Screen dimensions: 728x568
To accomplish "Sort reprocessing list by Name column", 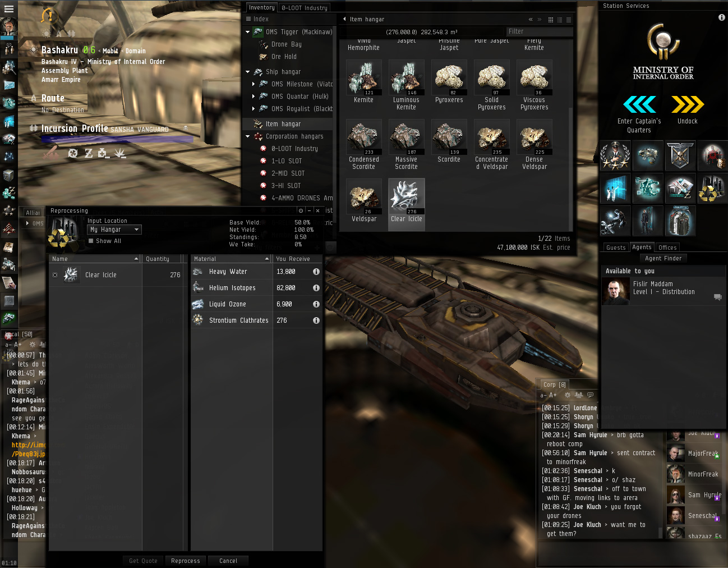I will pos(94,259).
